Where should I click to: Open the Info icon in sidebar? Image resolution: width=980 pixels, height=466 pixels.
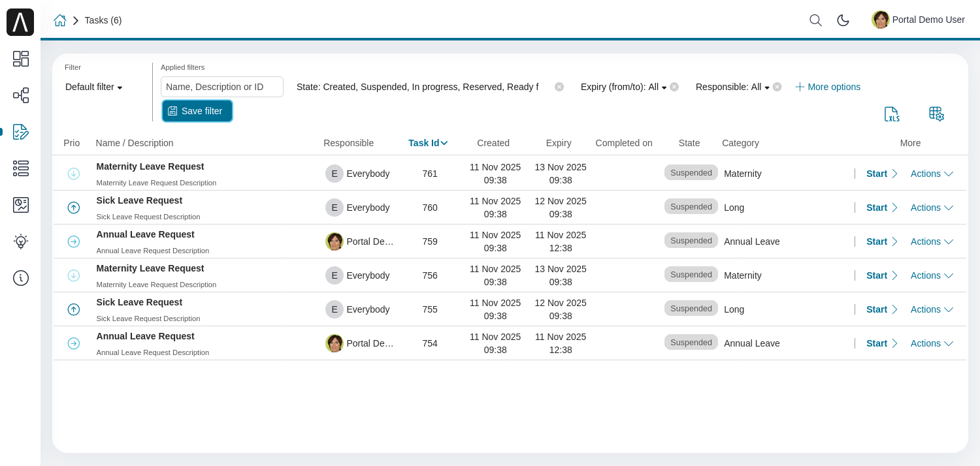[x=20, y=278]
